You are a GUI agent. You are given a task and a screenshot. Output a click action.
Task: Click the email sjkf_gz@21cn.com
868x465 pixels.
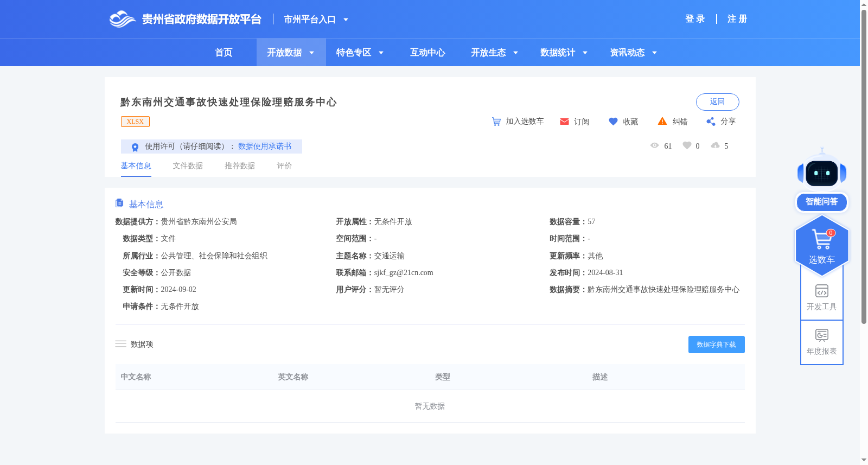(404, 273)
